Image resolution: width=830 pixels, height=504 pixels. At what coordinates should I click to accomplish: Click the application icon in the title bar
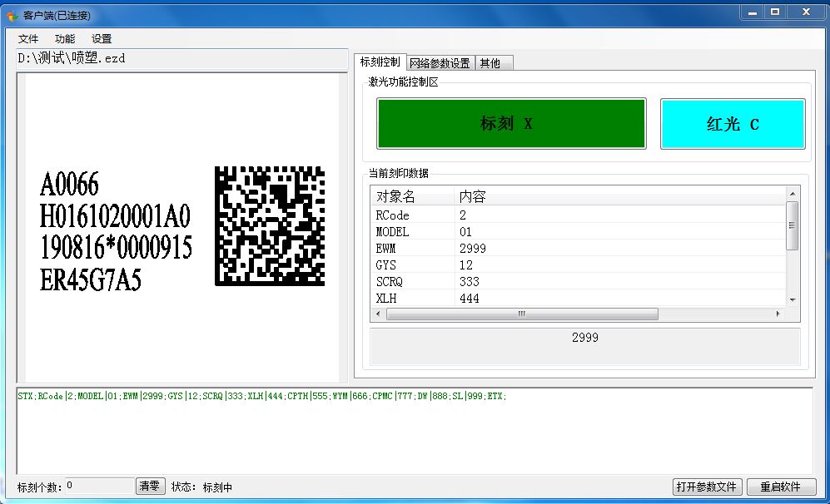pos(12,16)
